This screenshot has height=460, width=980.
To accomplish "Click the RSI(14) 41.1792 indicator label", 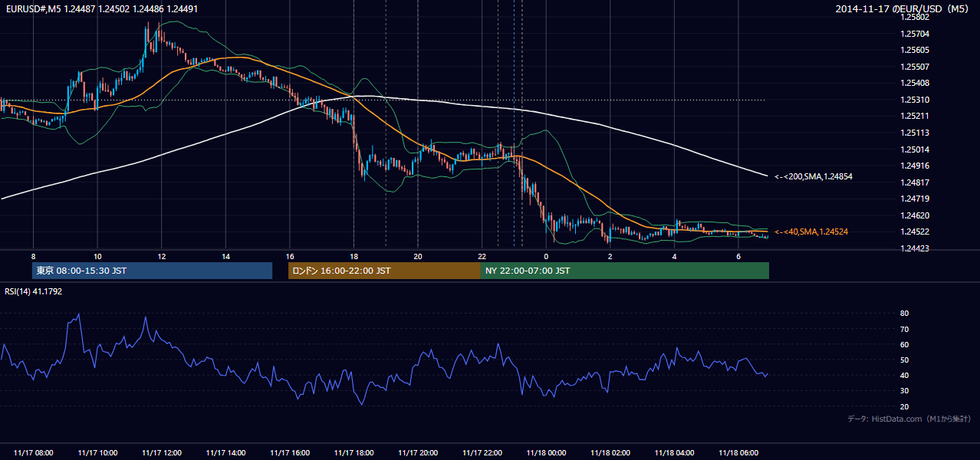I will tap(34, 291).
